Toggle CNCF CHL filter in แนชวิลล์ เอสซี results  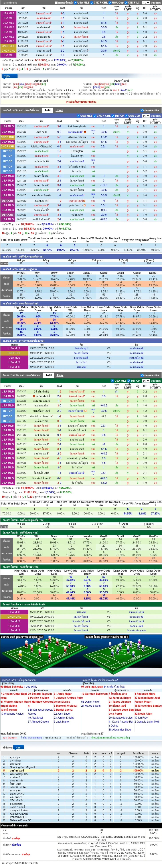coord(95,116)
